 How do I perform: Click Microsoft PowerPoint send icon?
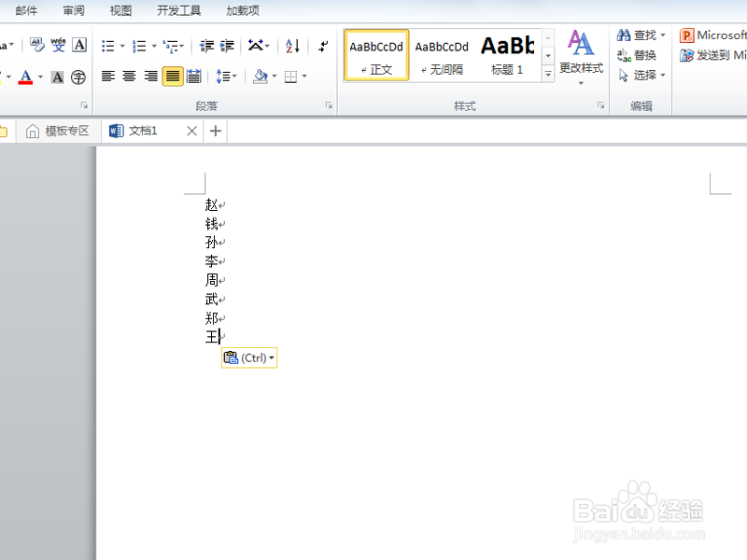coord(686,35)
